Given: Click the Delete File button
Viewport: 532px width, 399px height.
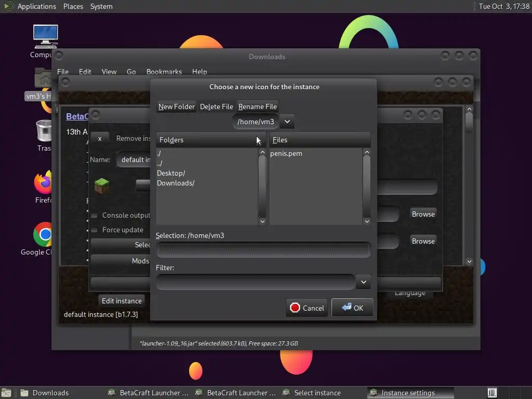Looking at the screenshot, I should click(x=217, y=107).
